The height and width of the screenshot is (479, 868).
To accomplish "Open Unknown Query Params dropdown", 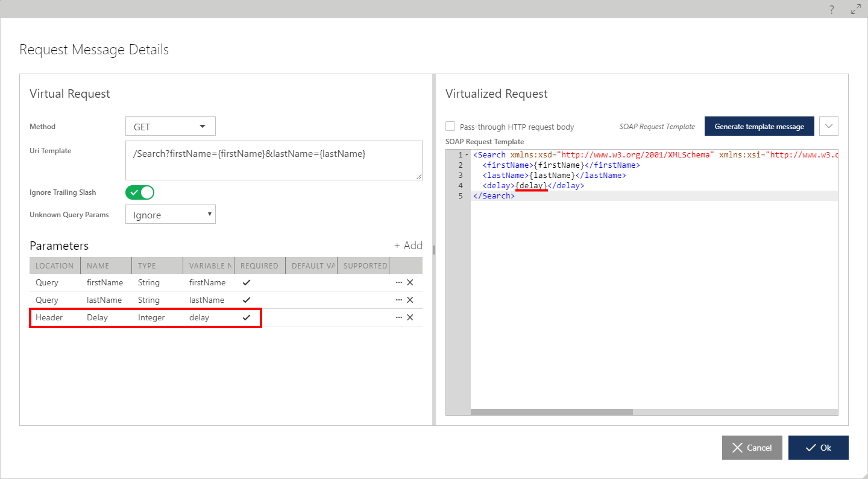I will point(170,215).
